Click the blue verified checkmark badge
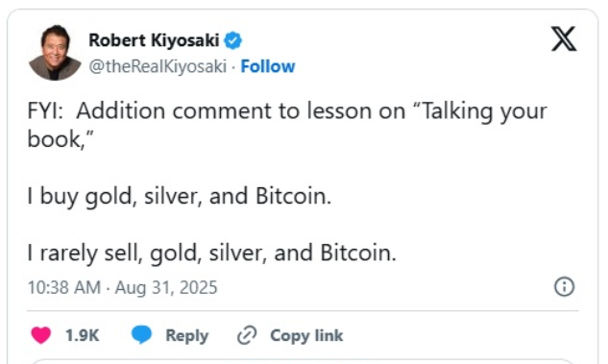608x364 pixels. coord(232,40)
